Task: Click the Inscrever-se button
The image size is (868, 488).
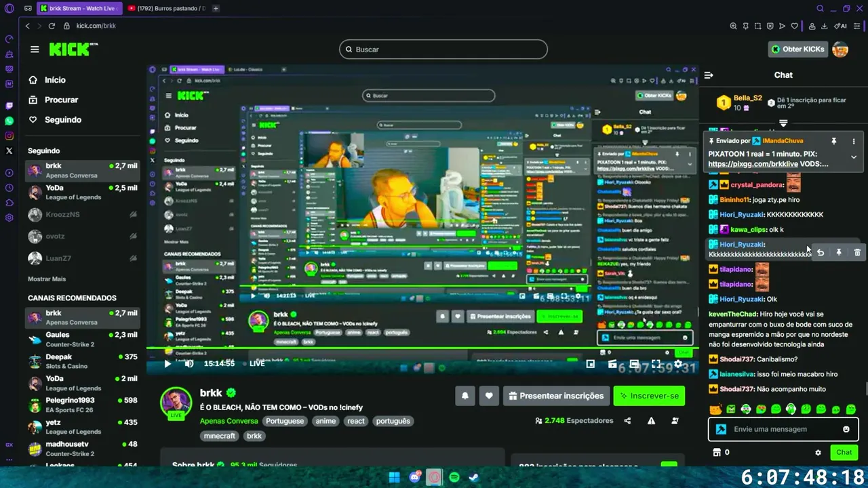Action: pyautogui.click(x=649, y=396)
